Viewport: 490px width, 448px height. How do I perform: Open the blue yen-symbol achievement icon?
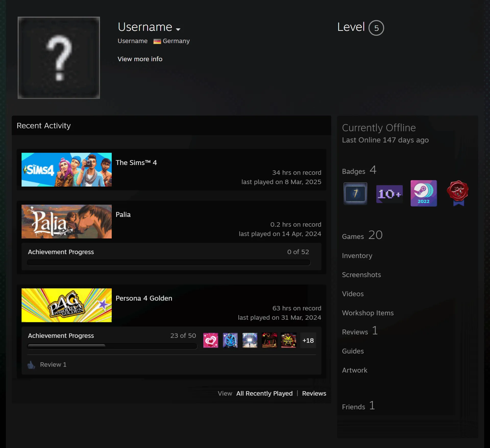(x=230, y=340)
